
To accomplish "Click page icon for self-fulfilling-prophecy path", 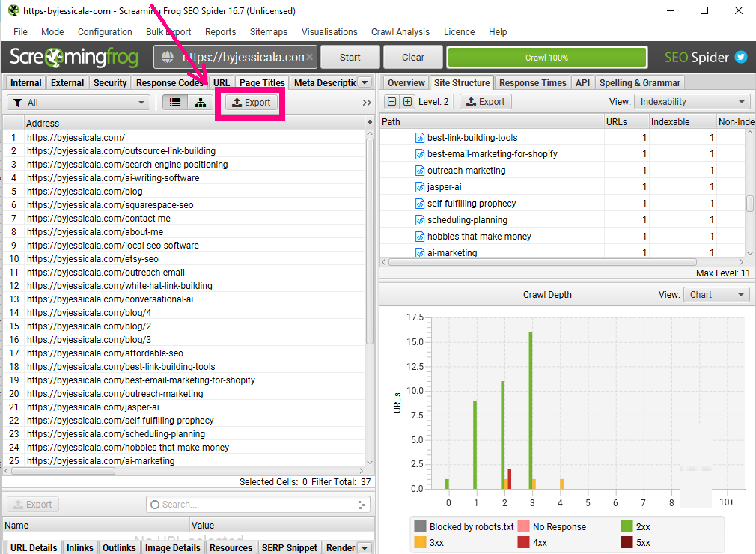I will click(x=420, y=204).
